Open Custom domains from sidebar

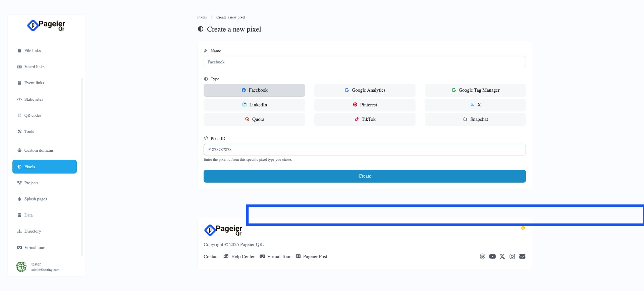(39, 150)
